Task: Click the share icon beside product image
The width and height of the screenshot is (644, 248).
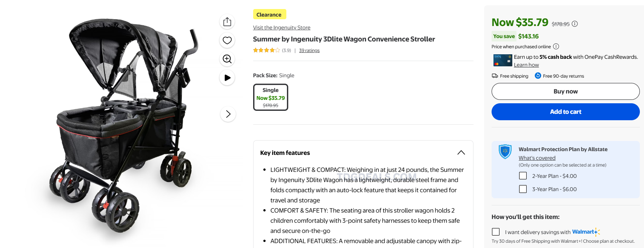Action: click(227, 22)
